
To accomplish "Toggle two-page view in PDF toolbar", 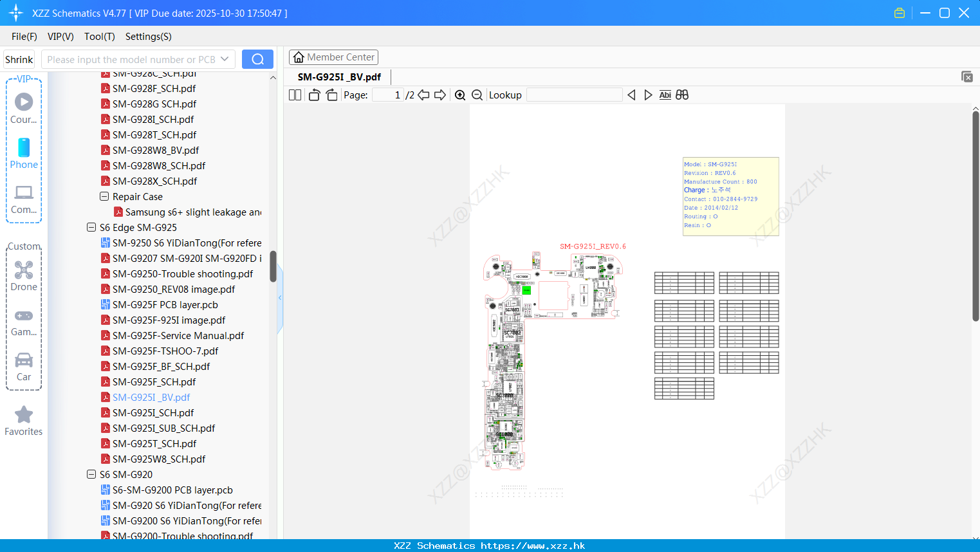I will point(295,95).
